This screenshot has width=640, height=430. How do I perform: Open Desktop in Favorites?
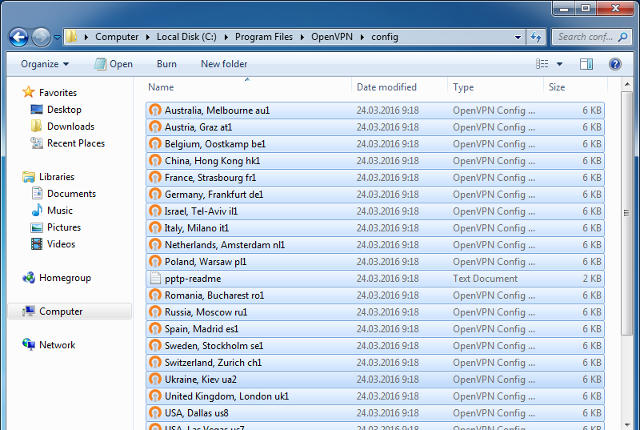pyautogui.click(x=56, y=110)
